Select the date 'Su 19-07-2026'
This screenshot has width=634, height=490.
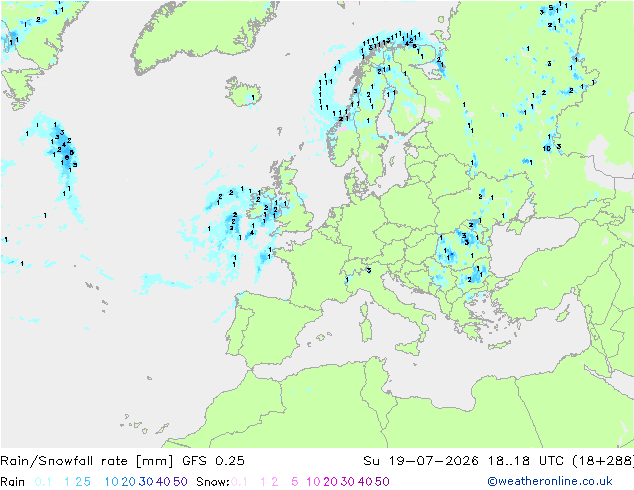[x=421, y=460]
